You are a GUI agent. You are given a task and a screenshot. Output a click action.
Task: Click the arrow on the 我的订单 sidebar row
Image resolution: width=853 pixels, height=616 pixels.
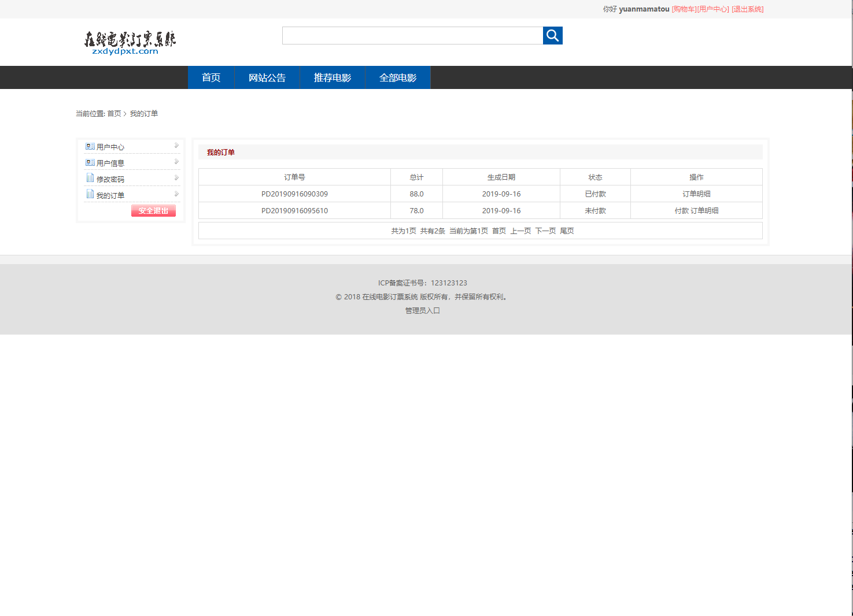coord(176,194)
